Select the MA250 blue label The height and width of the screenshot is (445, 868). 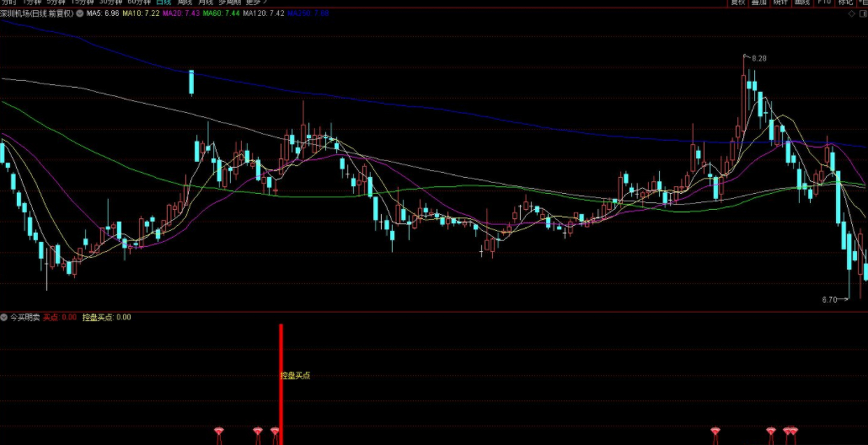[308, 14]
